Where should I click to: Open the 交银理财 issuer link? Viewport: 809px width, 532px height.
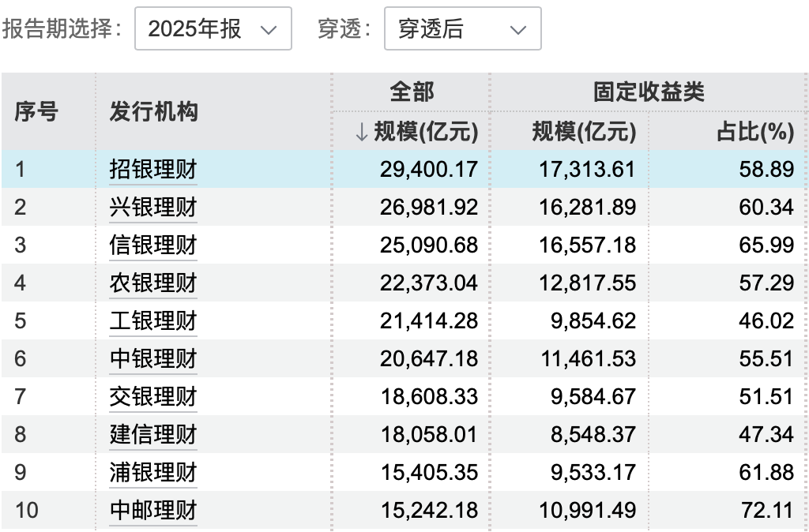point(153,396)
